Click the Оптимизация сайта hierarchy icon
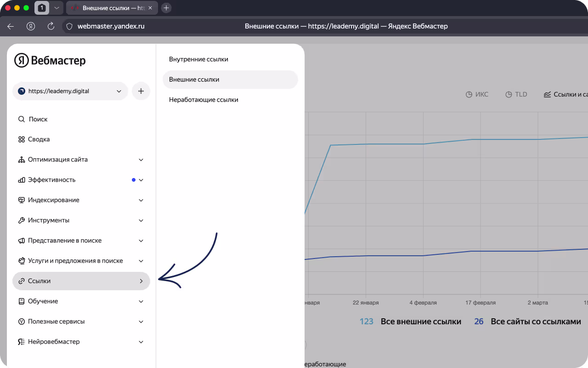The image size is (588, 368). (x=21, y=160)
